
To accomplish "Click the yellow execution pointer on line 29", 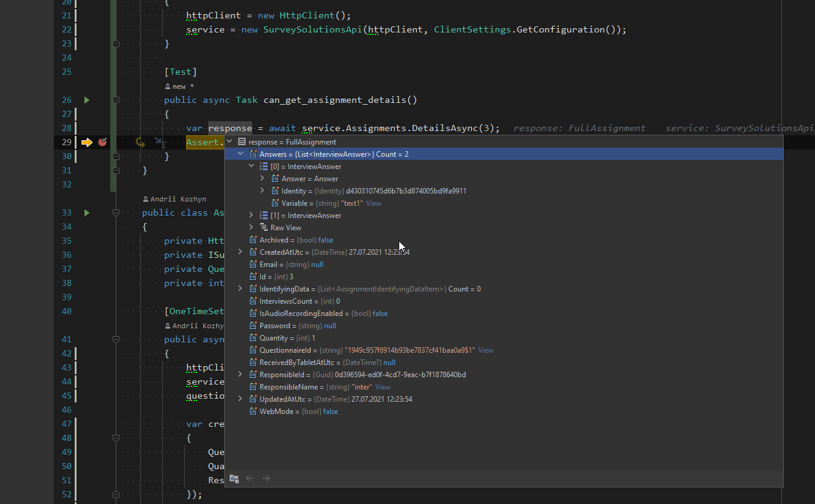I will pos(86,141).
